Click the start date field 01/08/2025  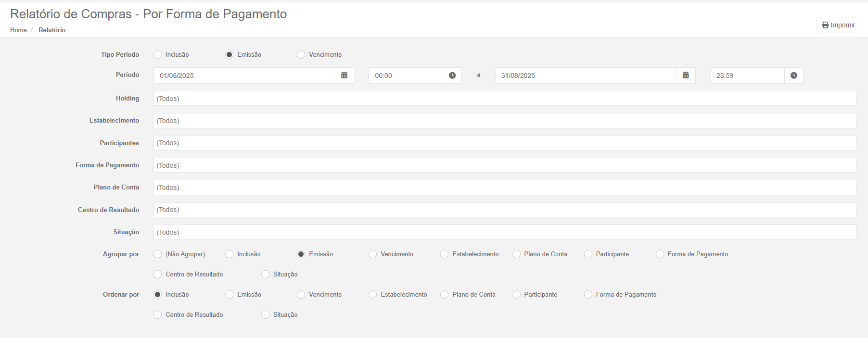point(243,75)
